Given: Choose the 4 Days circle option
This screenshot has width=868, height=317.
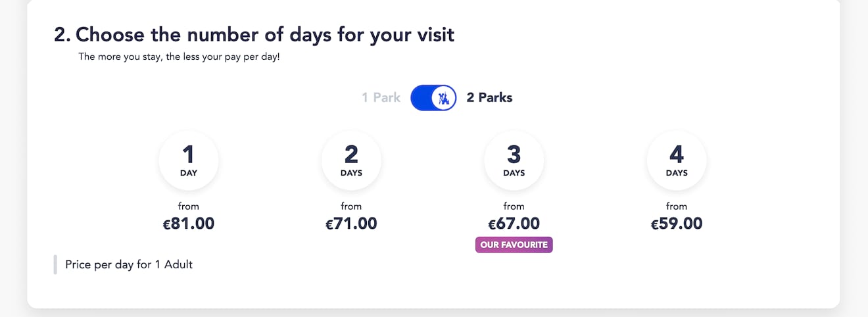Looking at the screenshot, I should pyautogui.click(x=677, y=160).
